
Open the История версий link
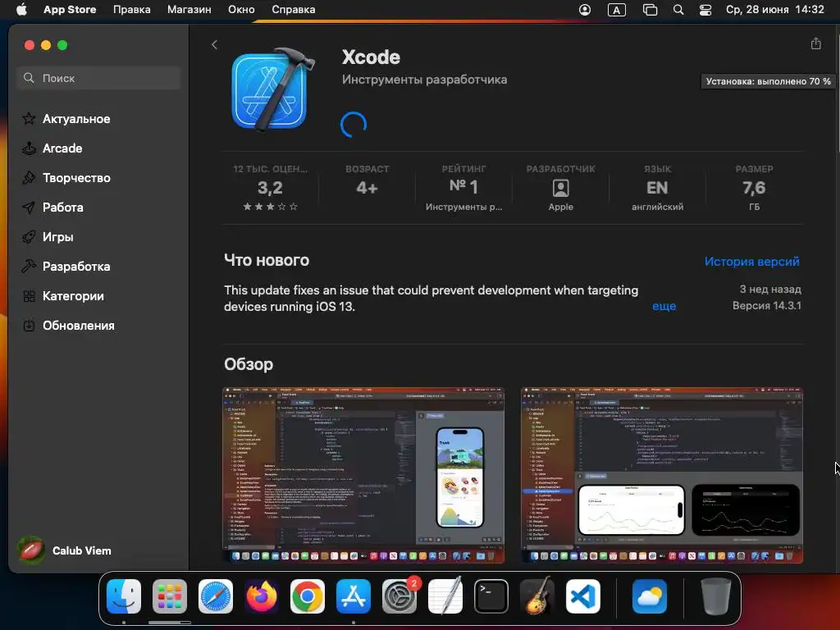pos(751,262)
